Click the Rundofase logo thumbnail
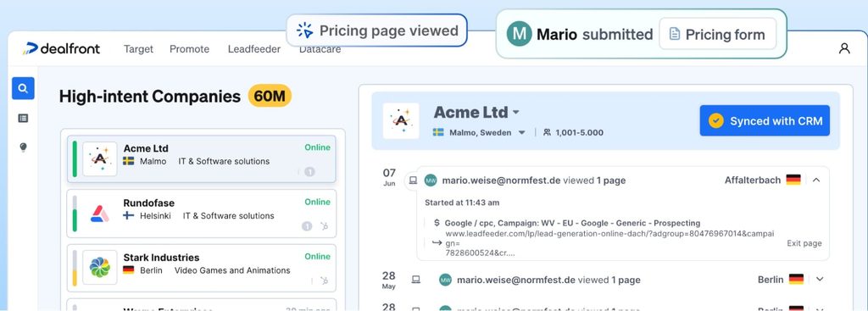The image size is (868, 311). (x=100, y=214)
